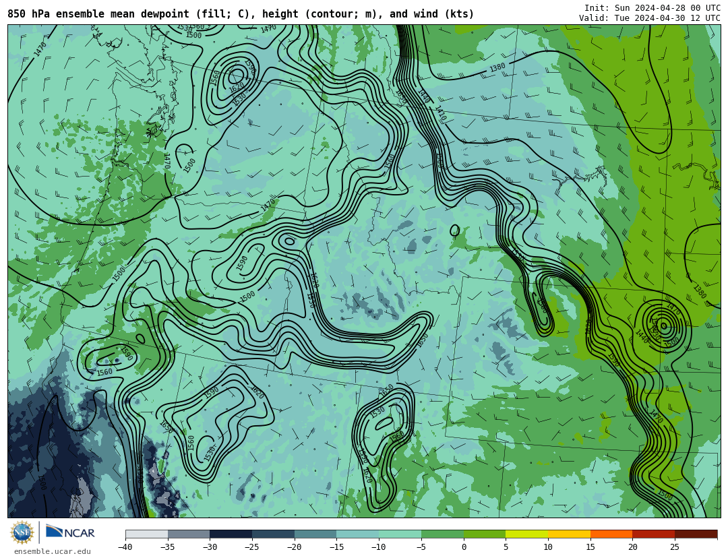Click the '-25' colorbar tick label
Image resolution: width=728 pixels, height=560 pixels.
pyautogui.click(x=251, y=547)
